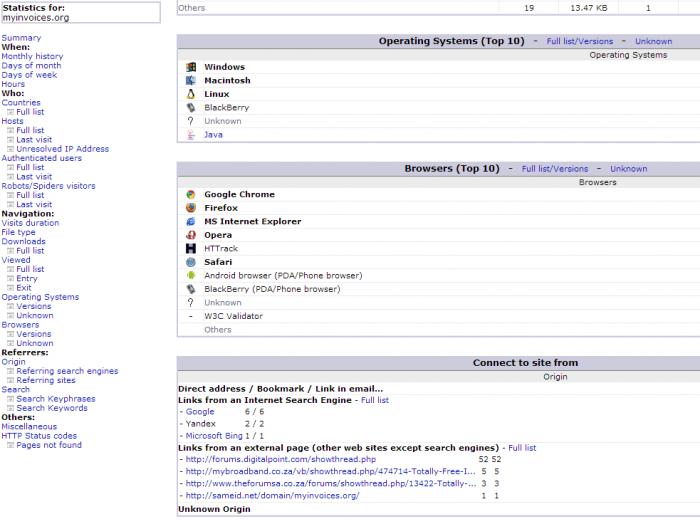Click the MS Internet Explorer icon

191,221
